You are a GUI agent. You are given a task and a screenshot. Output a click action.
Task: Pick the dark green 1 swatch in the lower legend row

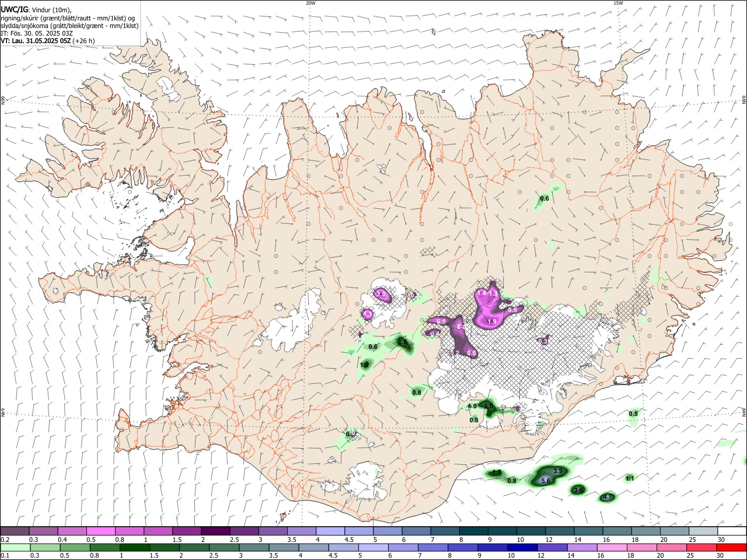coord(134,547)
